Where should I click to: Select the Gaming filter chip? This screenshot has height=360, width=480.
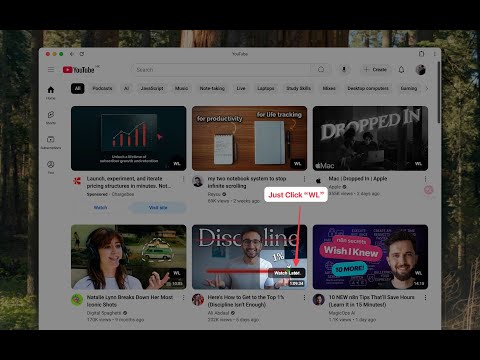coord(409,88)
